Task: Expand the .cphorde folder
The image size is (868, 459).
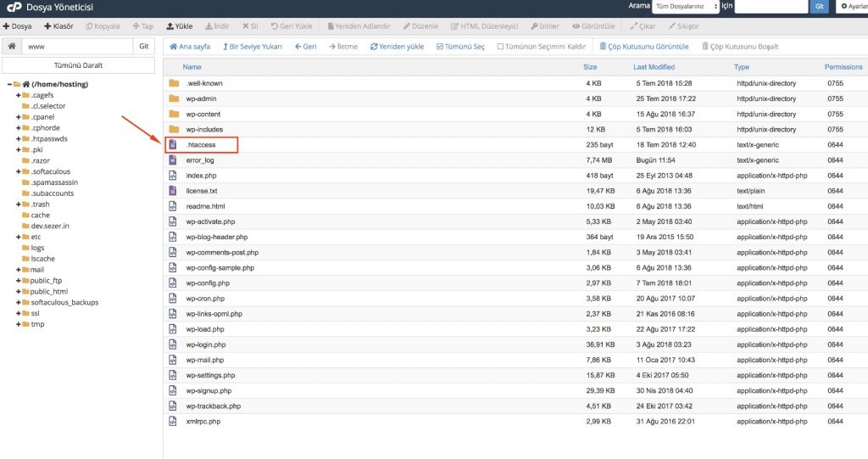Action: pos(19,128)
